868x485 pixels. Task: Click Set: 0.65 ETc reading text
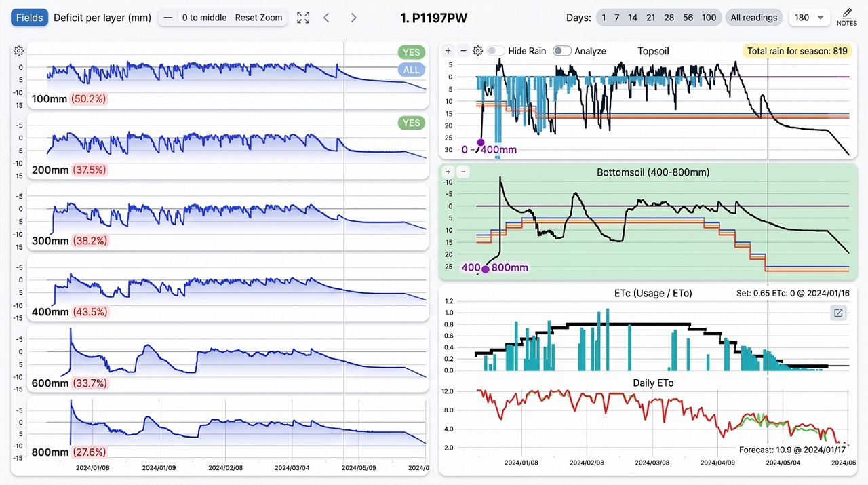[x=793, y=294]
